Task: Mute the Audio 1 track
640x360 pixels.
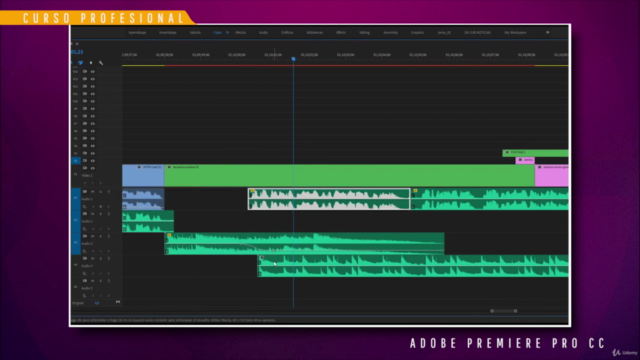Action: click(x=93, y=191)
